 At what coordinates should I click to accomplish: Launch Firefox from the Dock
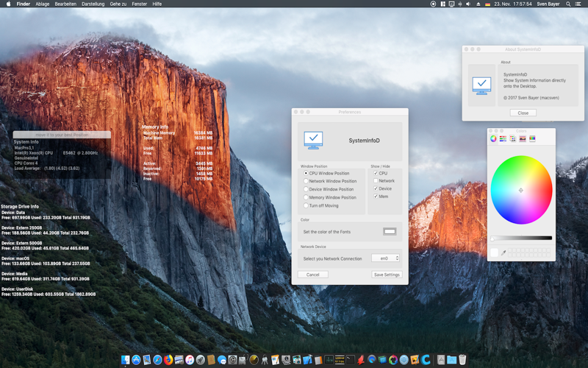point(168,360)
